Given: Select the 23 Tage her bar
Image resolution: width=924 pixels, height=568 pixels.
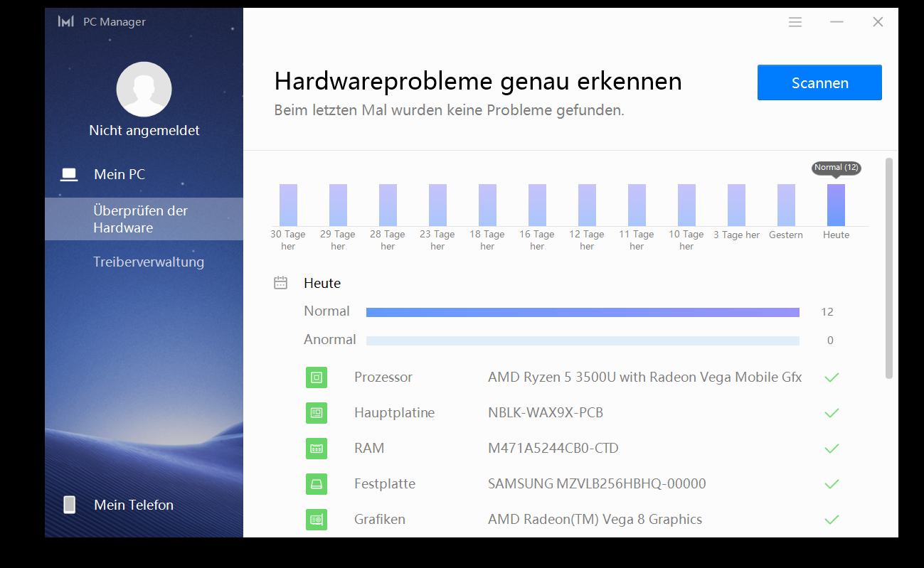Looking at the screenshot, I should point(437,205).
